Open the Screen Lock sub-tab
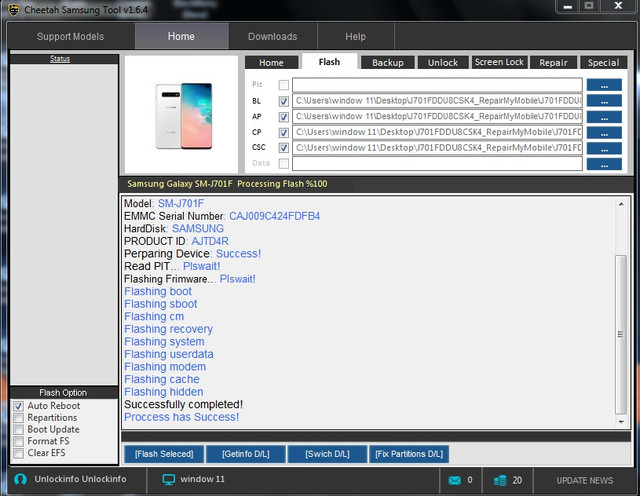Screen dimensions: 640x496 [500, 62]
